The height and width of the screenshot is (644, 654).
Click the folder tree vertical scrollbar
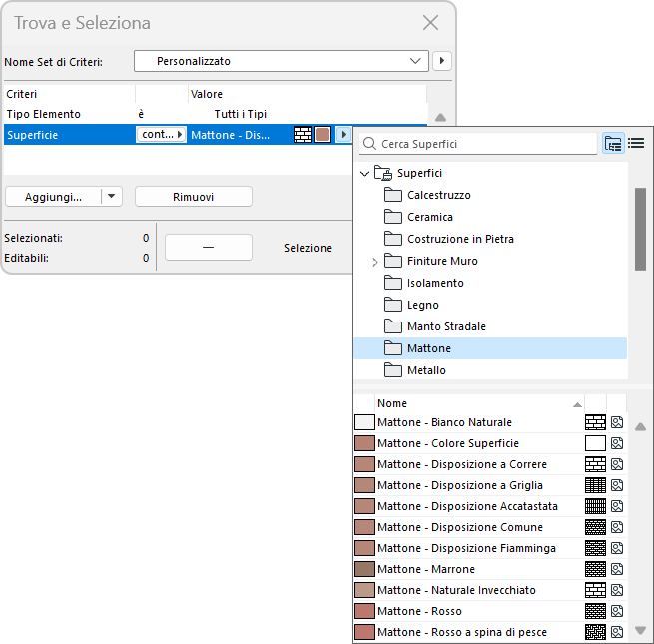[x=640, y=229]
